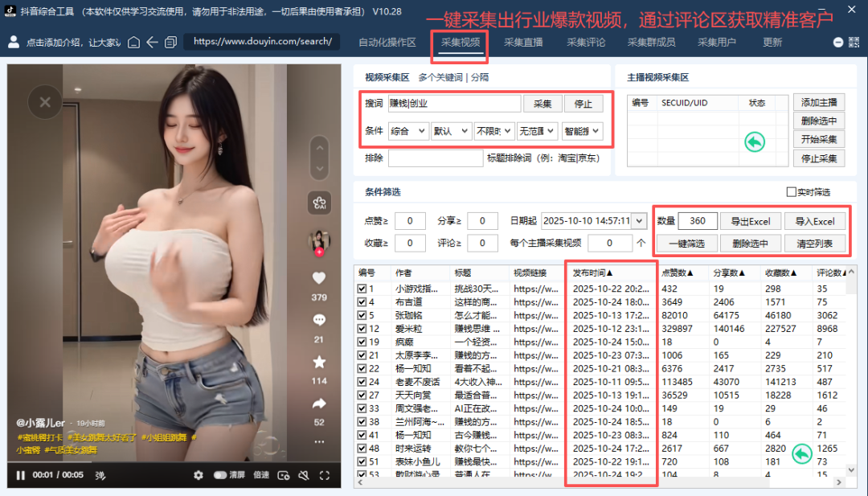This screenshot has width=868, height=496.
Task: Enable the 实时筛选 checkbox
Action: click(791, 191)
